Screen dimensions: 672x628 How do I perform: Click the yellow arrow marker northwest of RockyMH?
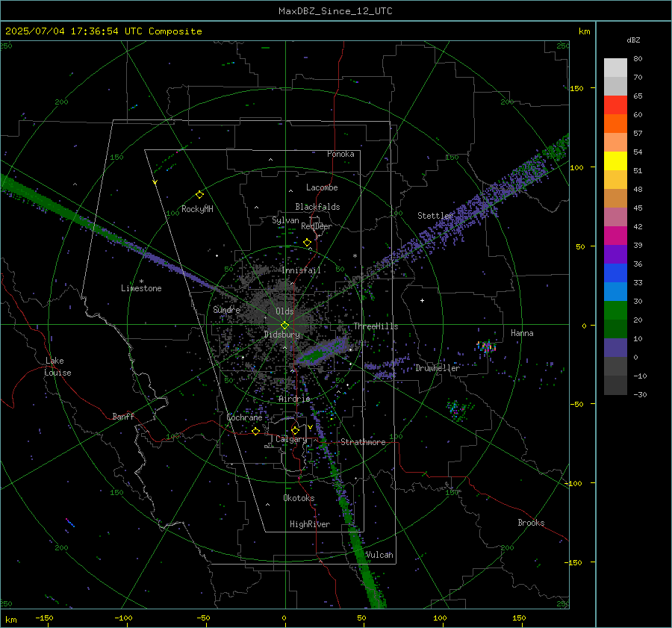155,182
